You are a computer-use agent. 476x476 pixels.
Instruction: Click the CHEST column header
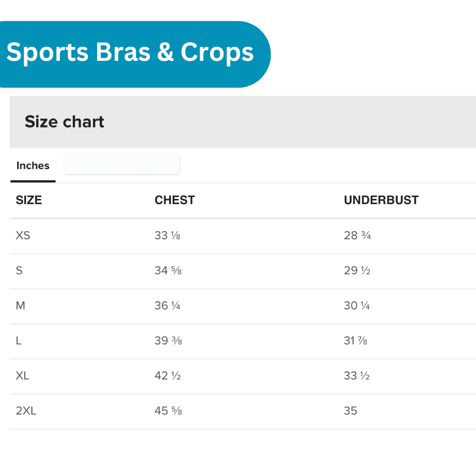[175, 200]
